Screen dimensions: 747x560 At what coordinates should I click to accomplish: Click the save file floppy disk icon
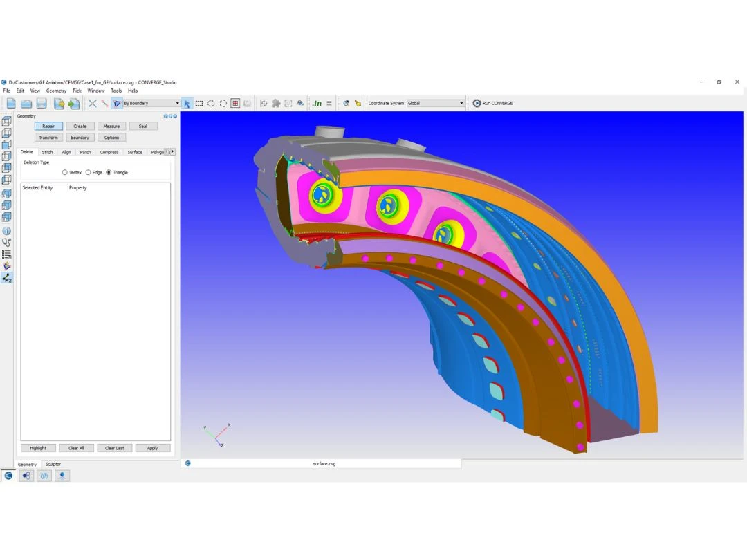click(x=41, y=103)
